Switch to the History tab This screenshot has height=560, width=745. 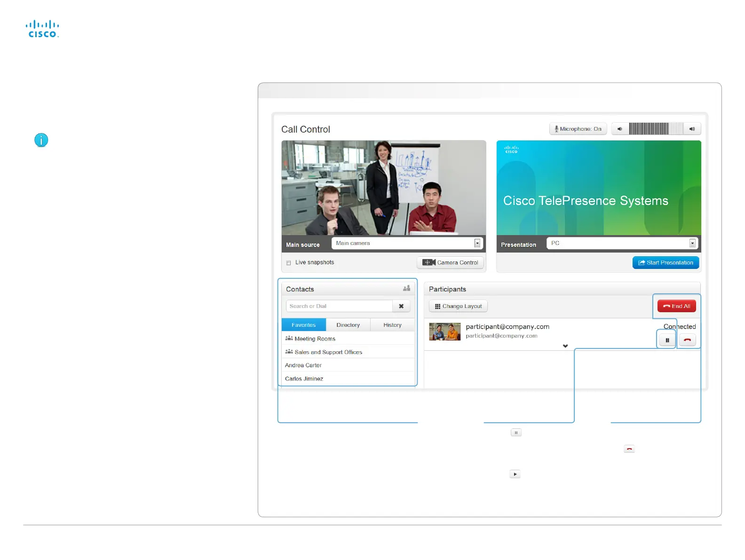tap(392, 325)
